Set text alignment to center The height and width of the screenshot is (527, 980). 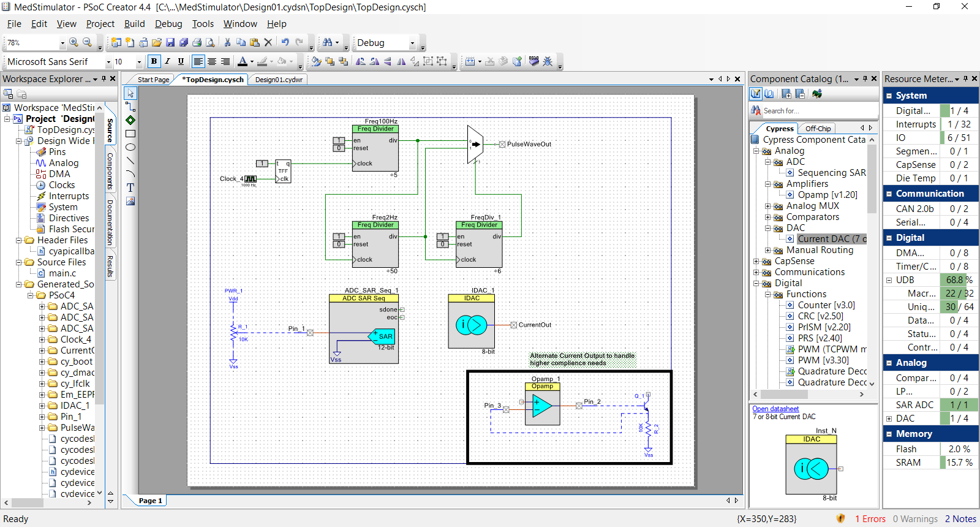pos(212,61)
